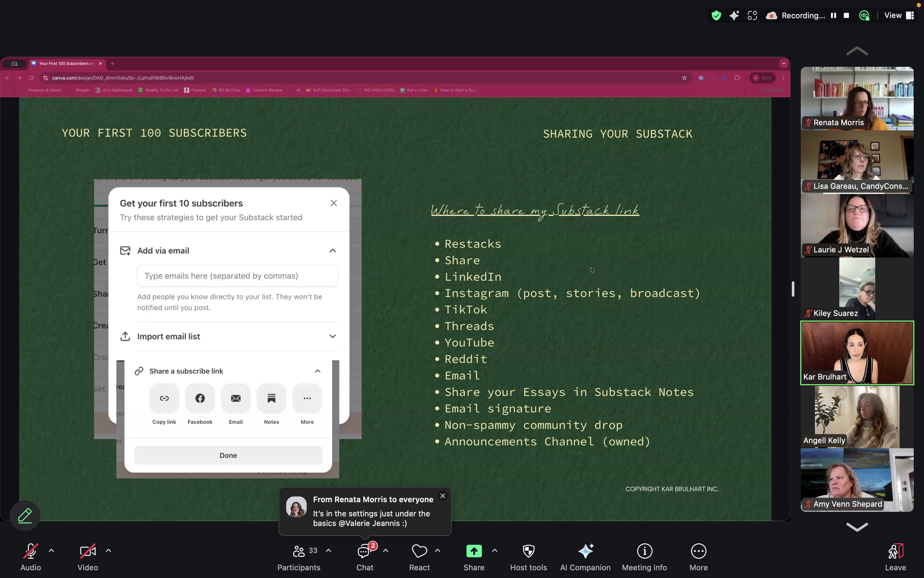This screenshot has width=924, height=578.
Task: Leave the meeting
Action: 895,551
